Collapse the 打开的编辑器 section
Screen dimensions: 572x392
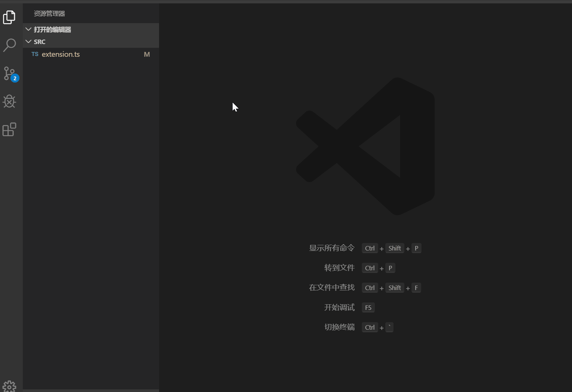click(28, 29)
